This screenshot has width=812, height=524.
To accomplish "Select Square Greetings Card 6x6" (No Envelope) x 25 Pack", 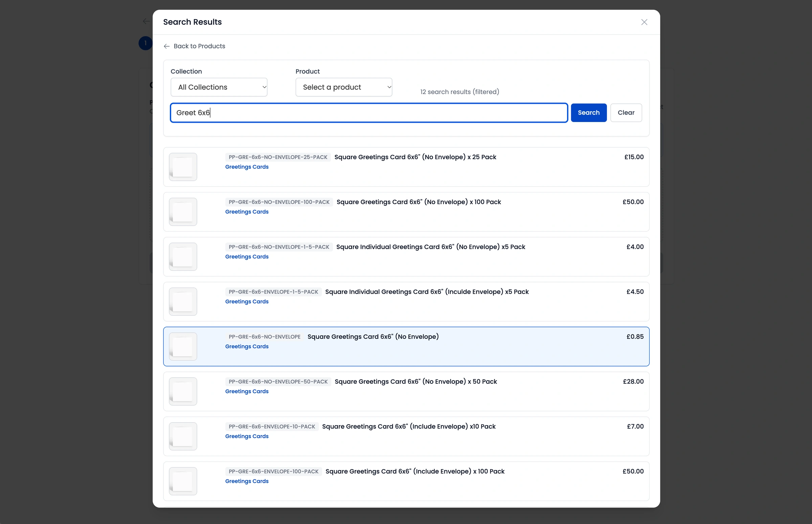I will click(415, 157).
